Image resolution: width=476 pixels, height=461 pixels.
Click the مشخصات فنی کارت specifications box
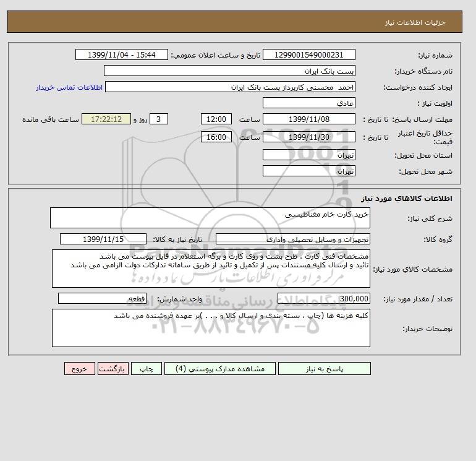click(x=211, y=269)
